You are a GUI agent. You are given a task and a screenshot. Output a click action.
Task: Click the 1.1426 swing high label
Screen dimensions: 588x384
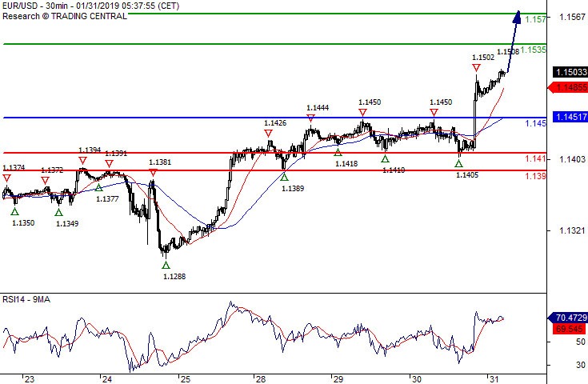(x=275, y=123)
